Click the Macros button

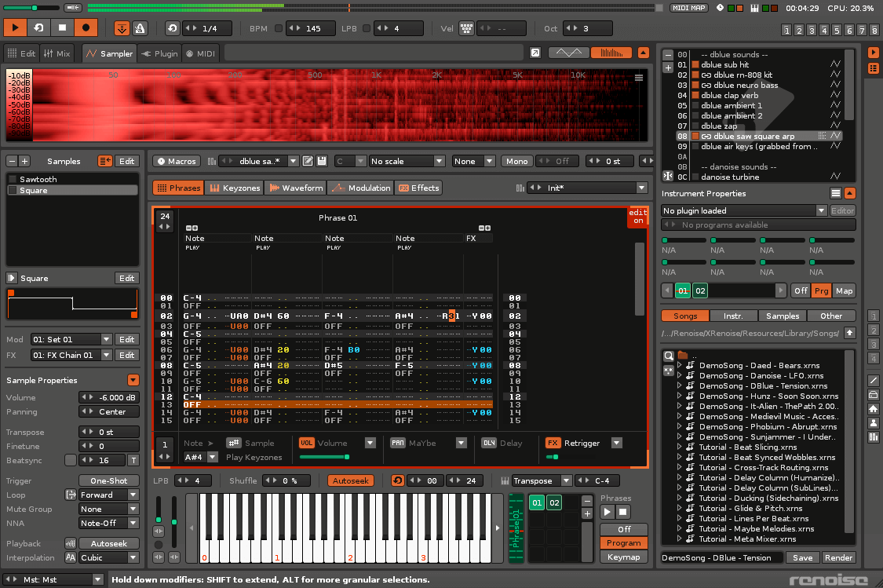pos(177,161)
